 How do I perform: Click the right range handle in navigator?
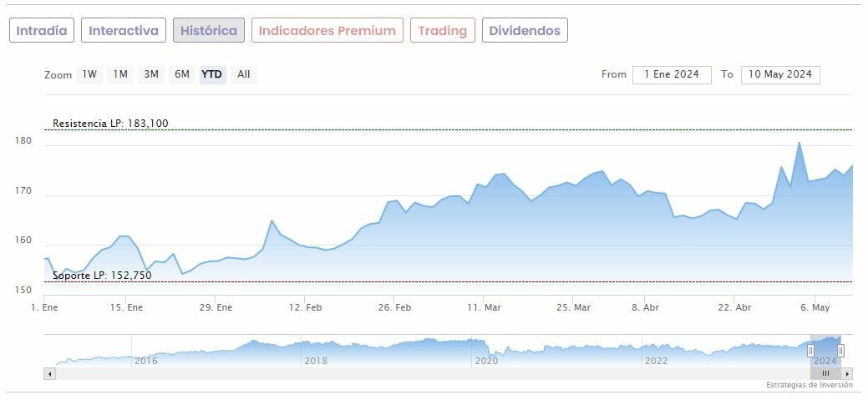pos(840,351)
